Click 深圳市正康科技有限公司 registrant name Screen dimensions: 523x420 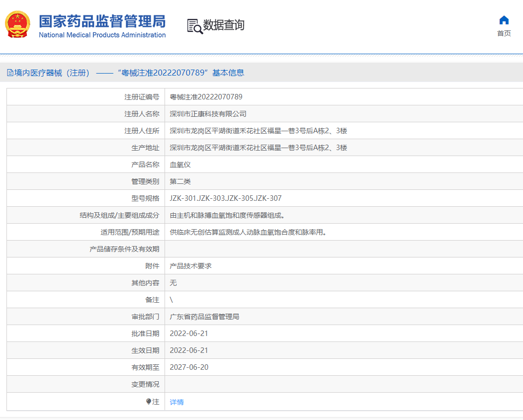(x=208, y=114)
